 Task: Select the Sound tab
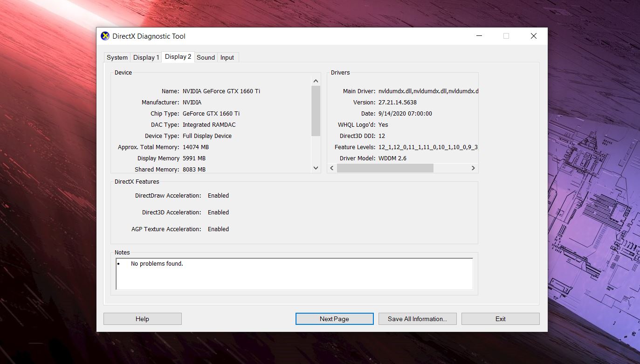click(206, 57)
